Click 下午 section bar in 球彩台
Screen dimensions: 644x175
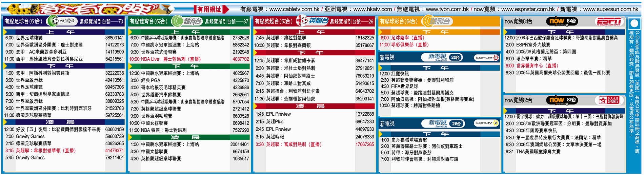pyautogui.click(x=439, y=32)
